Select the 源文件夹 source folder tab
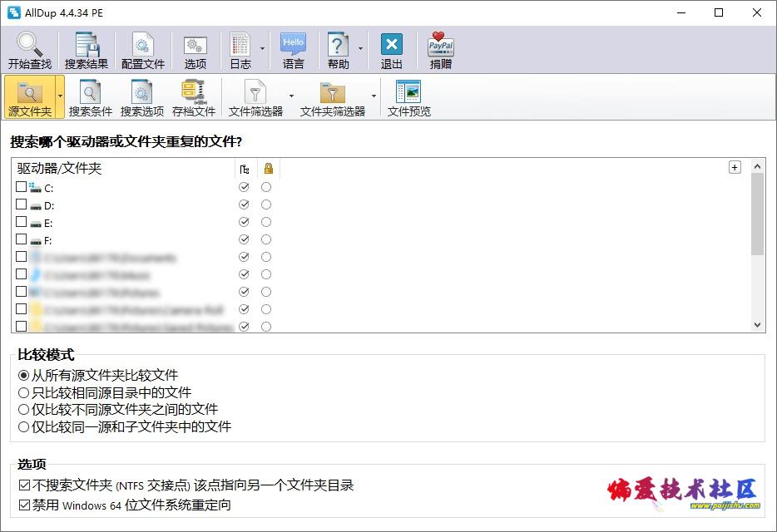The image size is (777, 532). [30, 97]
